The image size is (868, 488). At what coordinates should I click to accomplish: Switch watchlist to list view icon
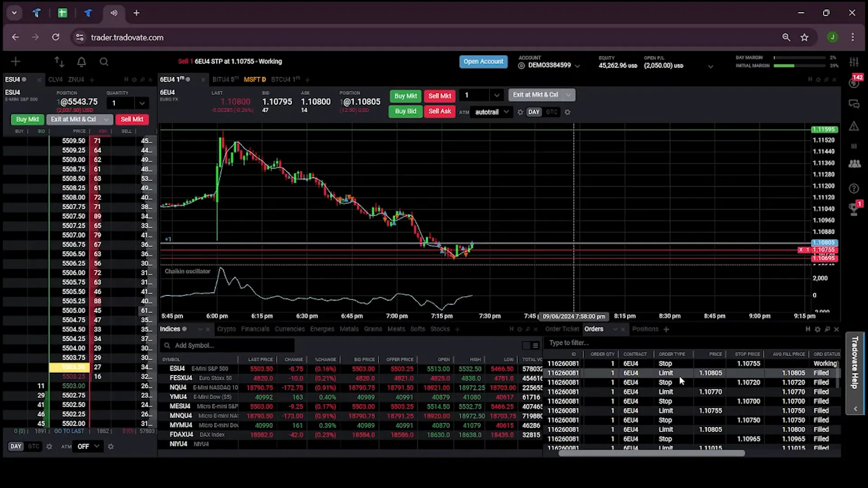535,346
